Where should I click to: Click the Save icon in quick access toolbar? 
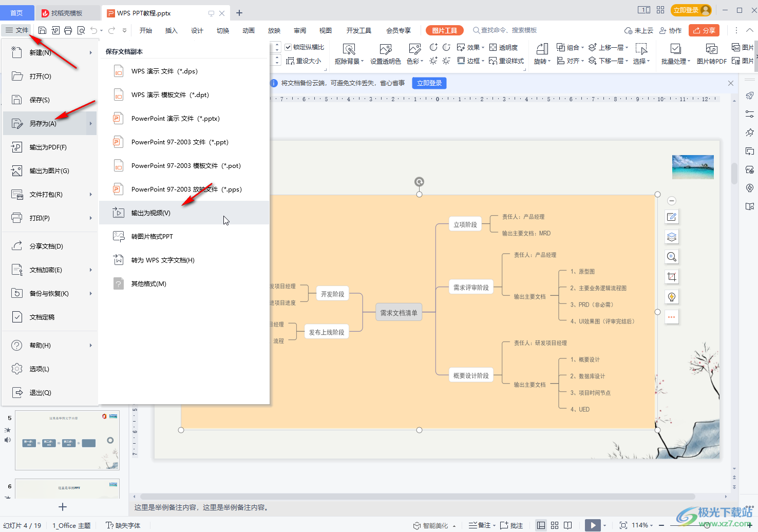43,30
